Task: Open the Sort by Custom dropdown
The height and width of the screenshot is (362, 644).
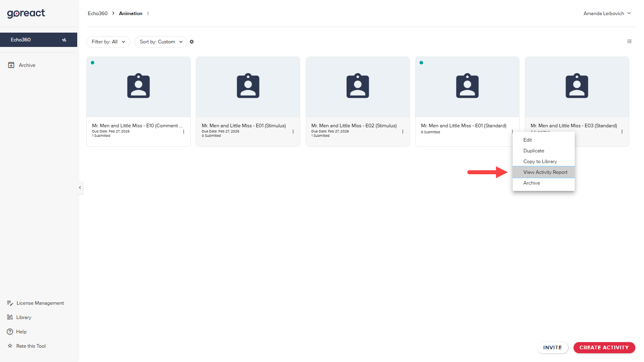Action: pyautogui.click(x=161, y=42)
